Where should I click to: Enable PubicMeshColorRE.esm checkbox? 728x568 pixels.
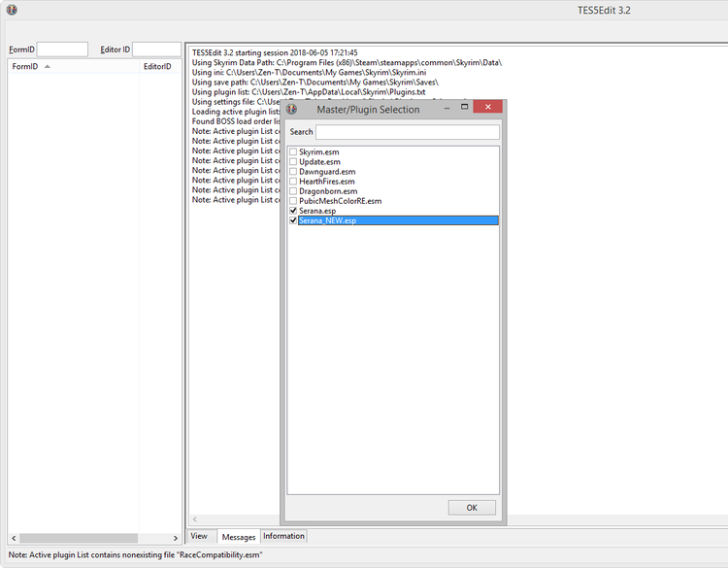point(293,201)
